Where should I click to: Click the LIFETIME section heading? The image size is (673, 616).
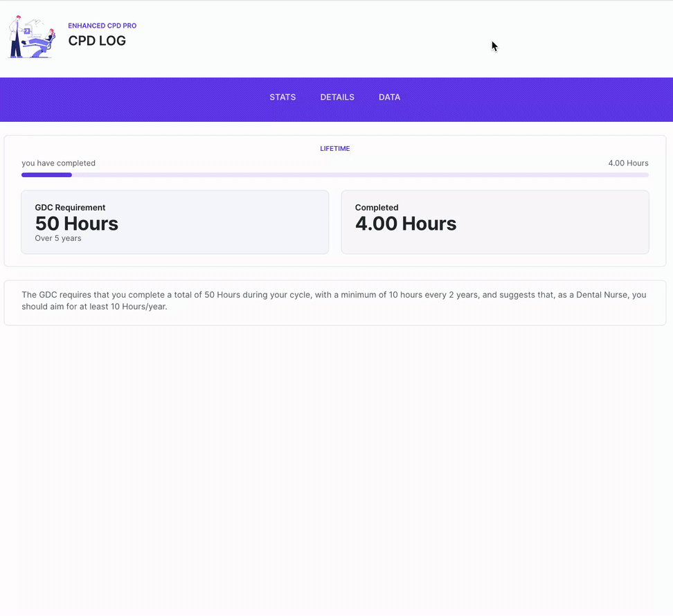click(x=335, y=149)
